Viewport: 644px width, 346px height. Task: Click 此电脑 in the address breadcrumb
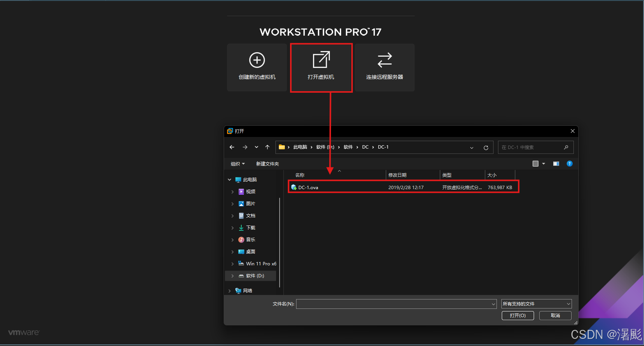pyautogui.click(x=300, y=147)
